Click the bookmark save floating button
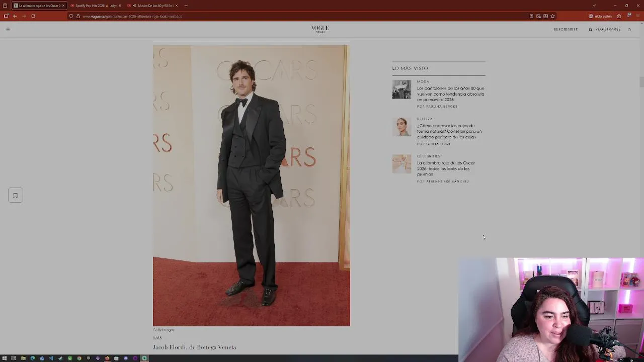Screen dimensions: 644x362 click(x=15, y=195)
